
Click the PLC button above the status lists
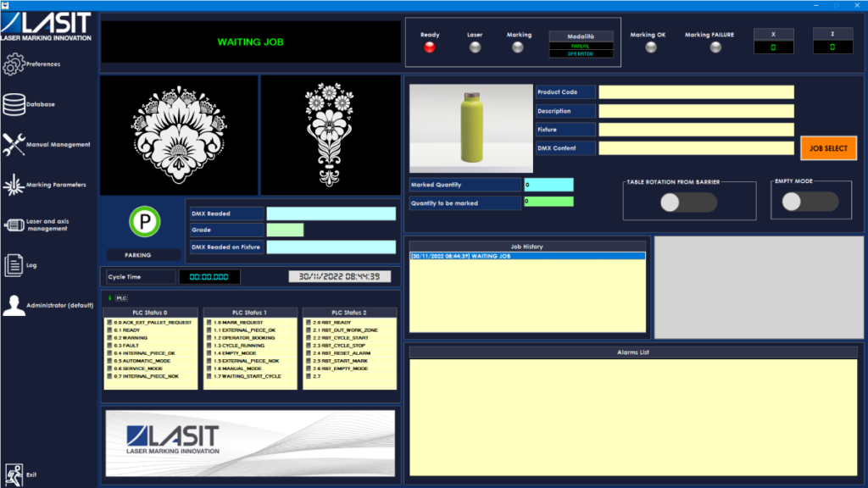click(121, 298)
